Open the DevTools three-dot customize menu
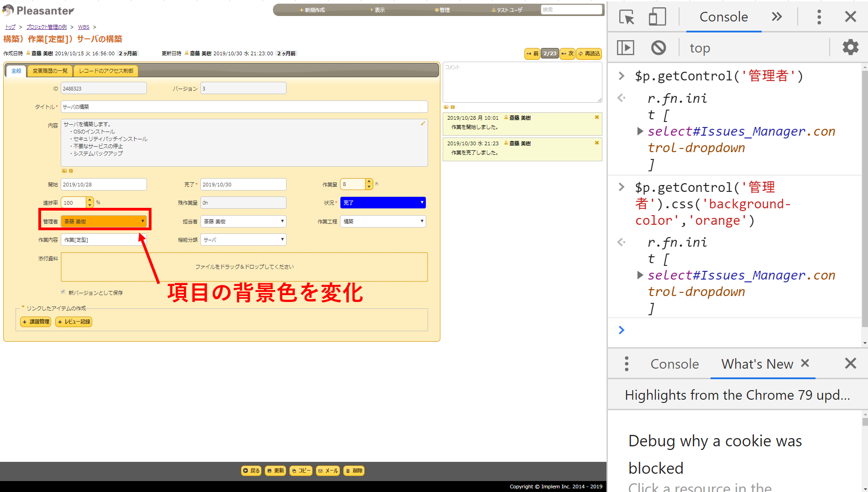868x492 pixels. 819,16
